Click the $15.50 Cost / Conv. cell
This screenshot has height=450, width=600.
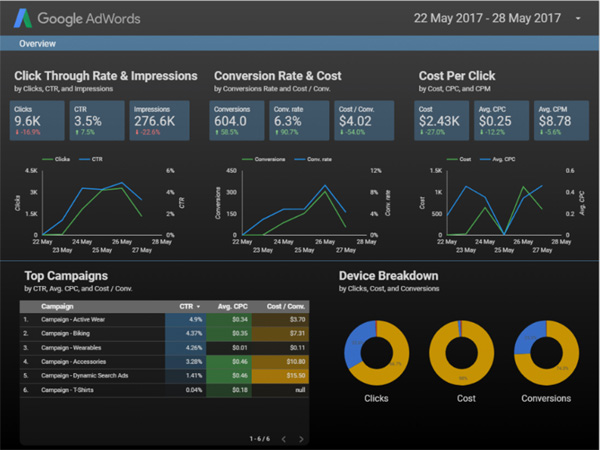pos(280,376)
